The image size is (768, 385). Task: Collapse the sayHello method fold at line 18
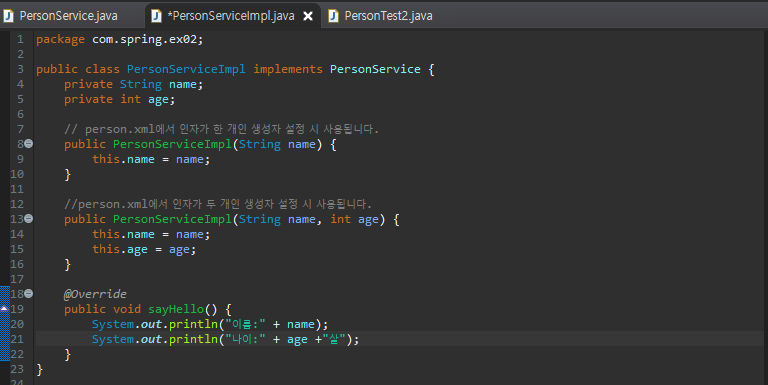(x=29, y=293)
